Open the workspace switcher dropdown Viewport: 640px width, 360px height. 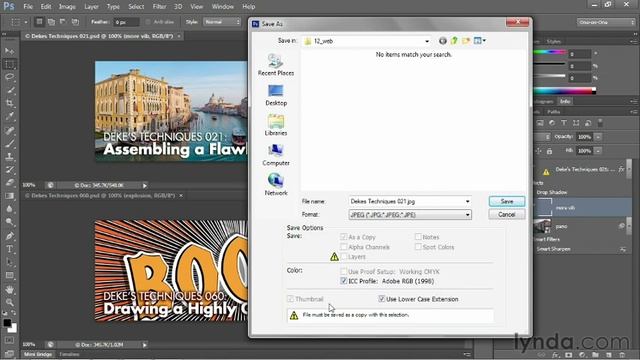[606, 22]
